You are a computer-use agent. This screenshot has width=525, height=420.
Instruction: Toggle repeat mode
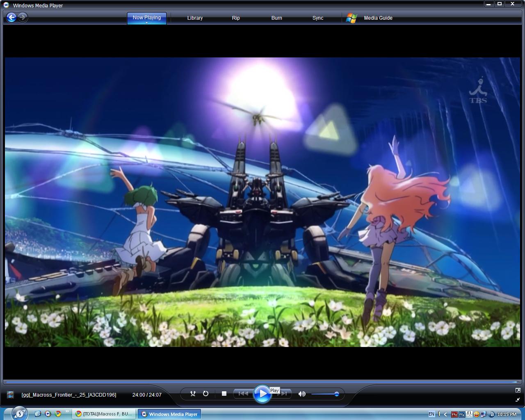tap(206, 394)
